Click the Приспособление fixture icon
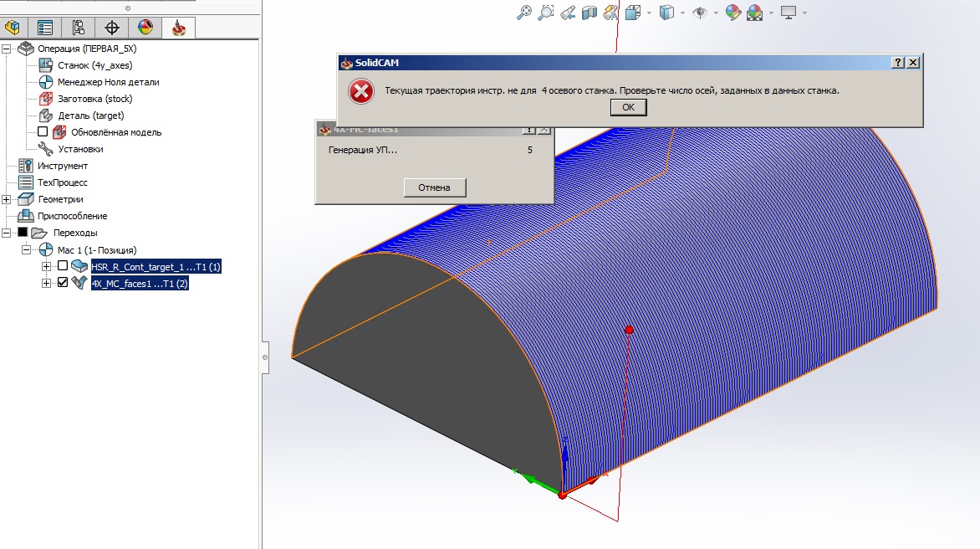980x549 pixels. (26, 216)
